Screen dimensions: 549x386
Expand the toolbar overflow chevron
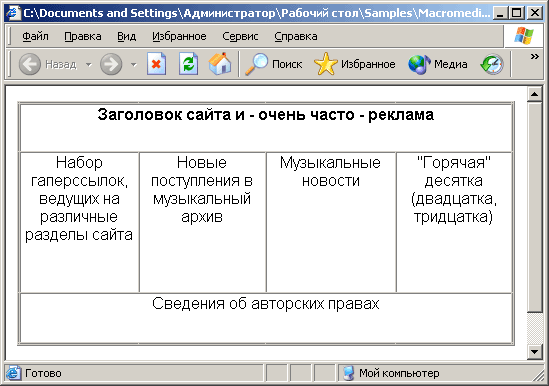534,56
